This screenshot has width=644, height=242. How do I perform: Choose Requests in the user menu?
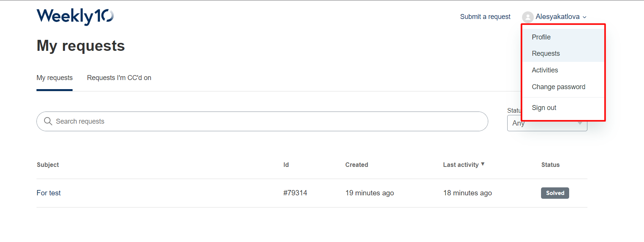tap(546, 53)
